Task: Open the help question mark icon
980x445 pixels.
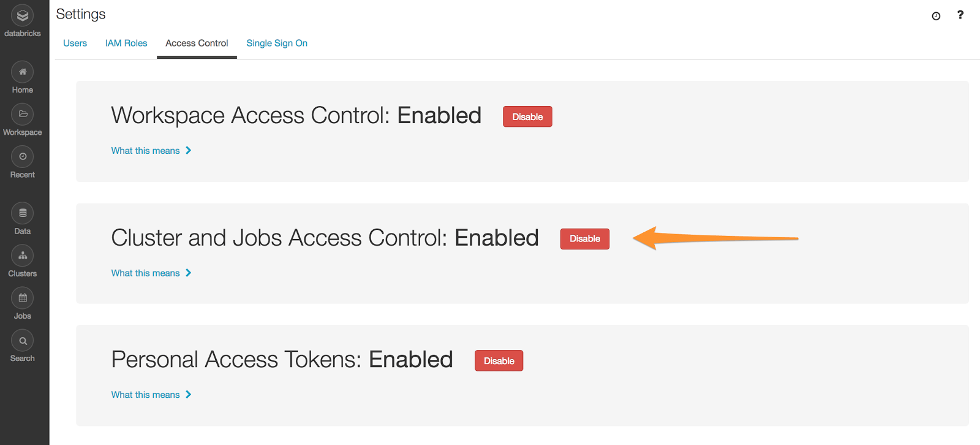Action: tap(960, 15)
